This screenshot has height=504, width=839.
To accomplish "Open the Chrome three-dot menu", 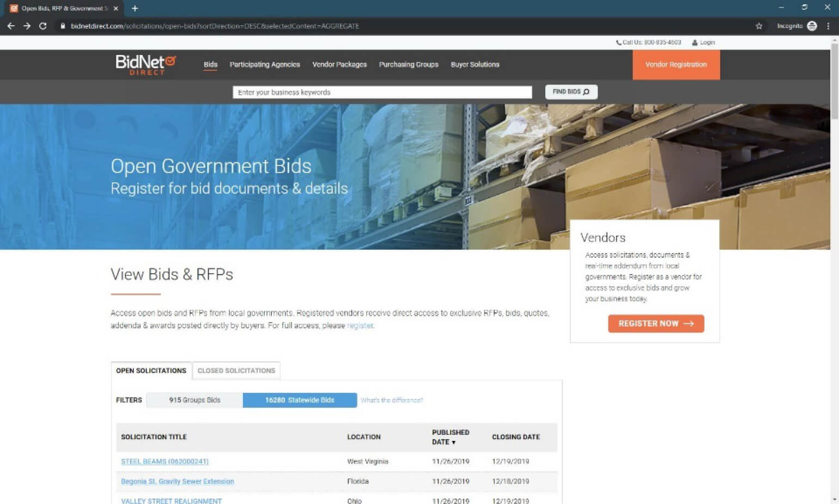I will 828,26.
